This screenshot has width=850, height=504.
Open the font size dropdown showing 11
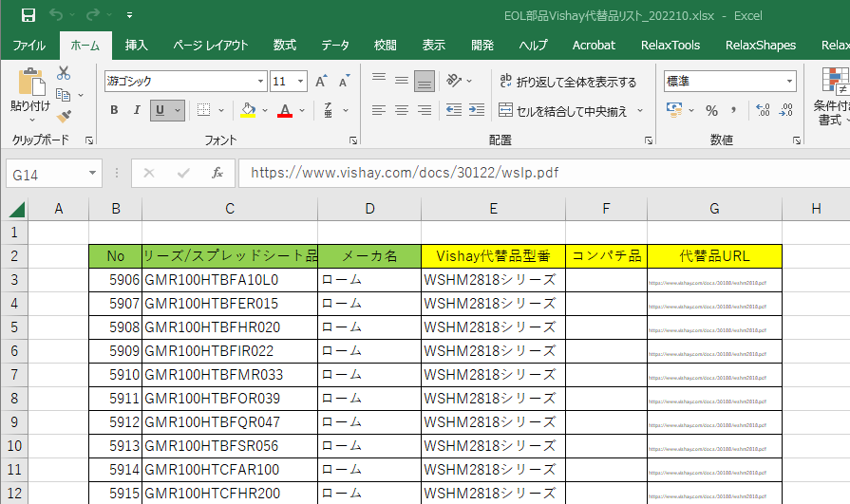(x=301, y=82)
